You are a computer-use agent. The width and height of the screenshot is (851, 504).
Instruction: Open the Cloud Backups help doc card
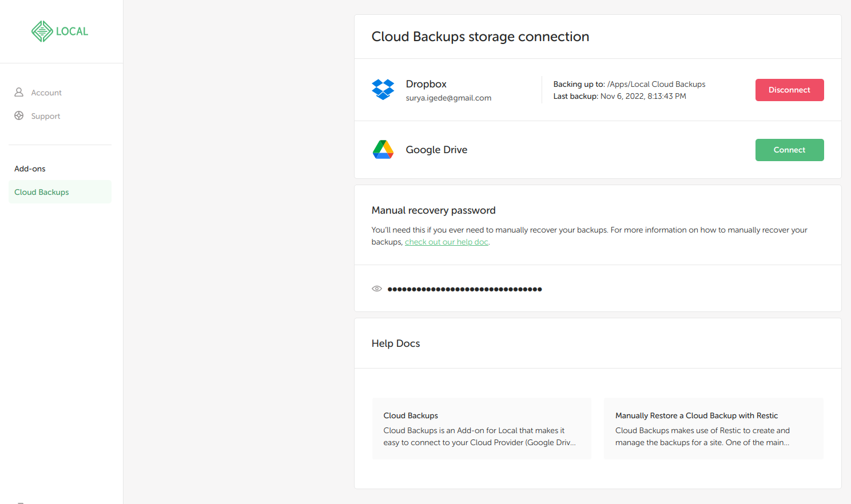coord(482,429)
